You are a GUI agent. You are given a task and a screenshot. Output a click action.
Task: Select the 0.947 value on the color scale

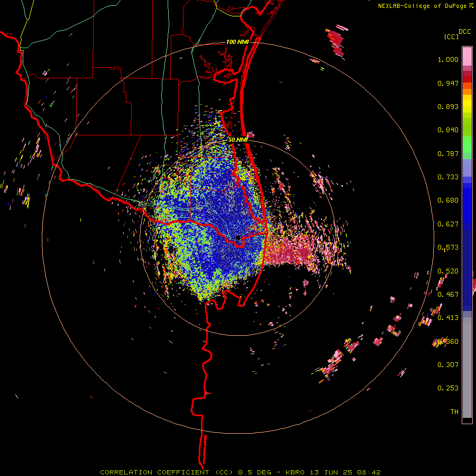point(448,83)
